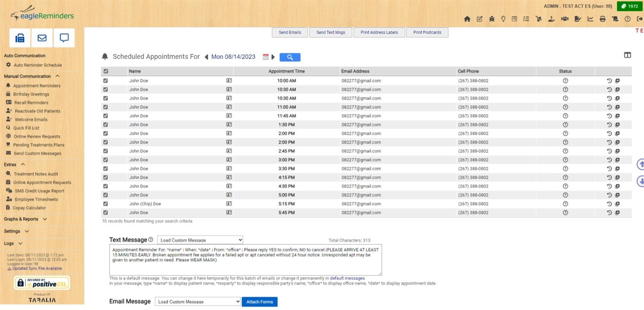
Task: Click the Send Text Msgs button
Action: 331,32
